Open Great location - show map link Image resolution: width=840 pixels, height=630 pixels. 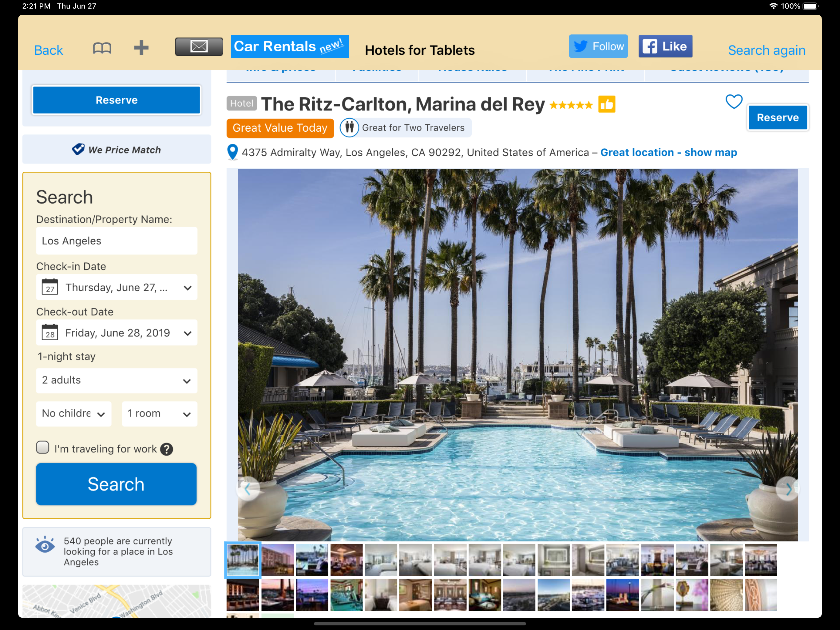point(668,152)
